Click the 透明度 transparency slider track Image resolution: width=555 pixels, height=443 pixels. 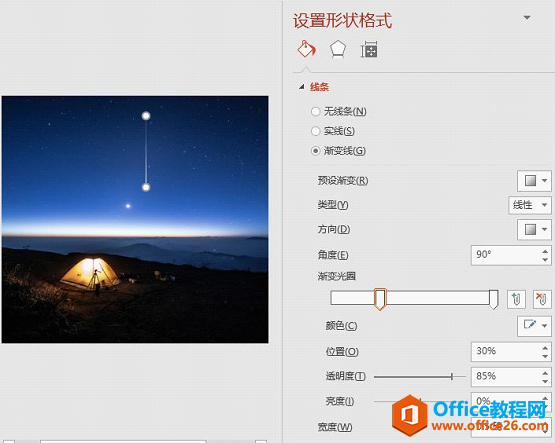[420, 376]
